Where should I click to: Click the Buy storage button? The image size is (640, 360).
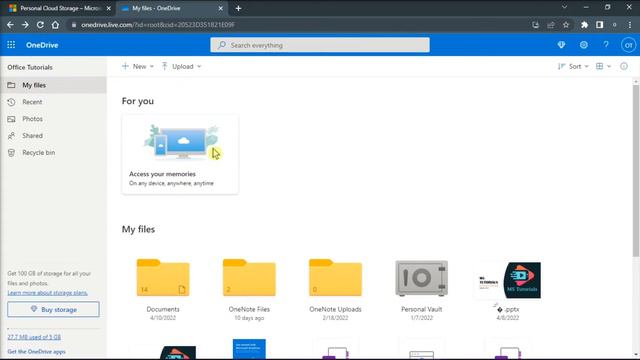[53, 309]
